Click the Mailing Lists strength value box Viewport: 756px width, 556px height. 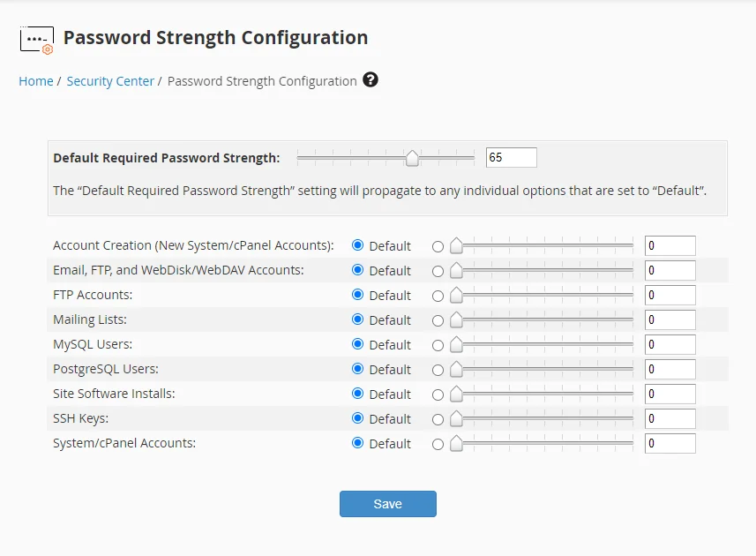(670, 319)
